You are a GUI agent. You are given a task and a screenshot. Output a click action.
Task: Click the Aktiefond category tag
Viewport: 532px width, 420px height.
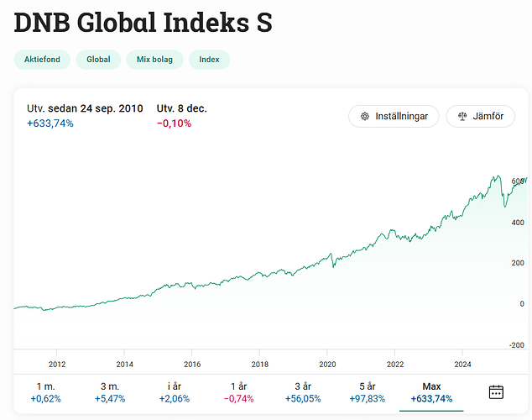(x=41, y=60)
